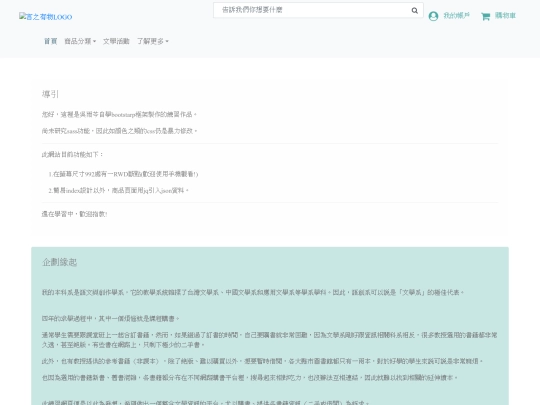The height and width of the screenshot is (405, 540).
Task: Click list item about 992 RWD breakpoint
Action: pyautogui.click(x=123, y=174)
